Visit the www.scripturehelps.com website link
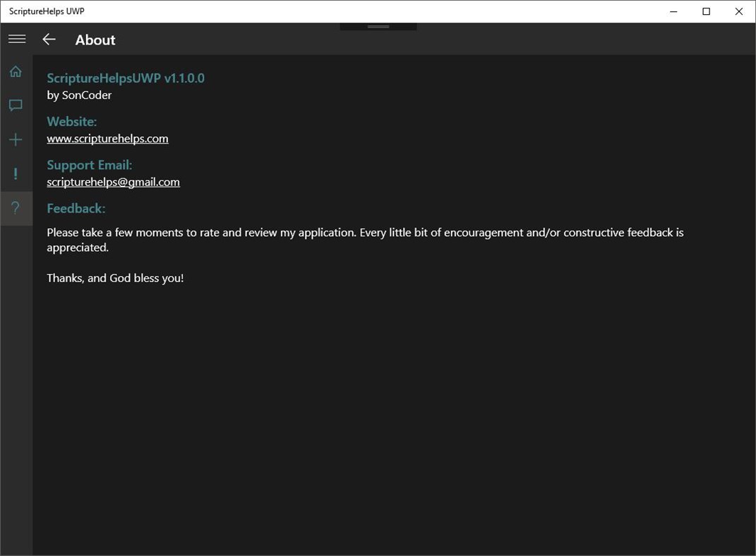The width and height of the screenshot is (756, 556). (107, 138)
